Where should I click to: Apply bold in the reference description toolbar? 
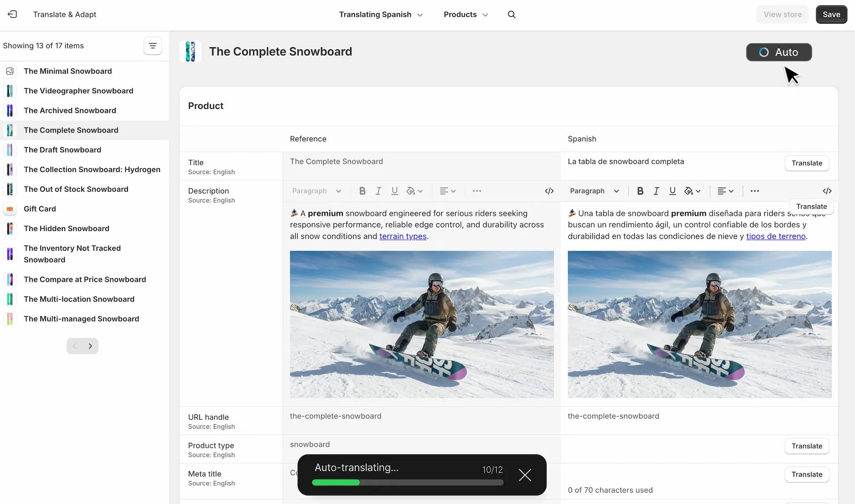(x=362, y=191)
